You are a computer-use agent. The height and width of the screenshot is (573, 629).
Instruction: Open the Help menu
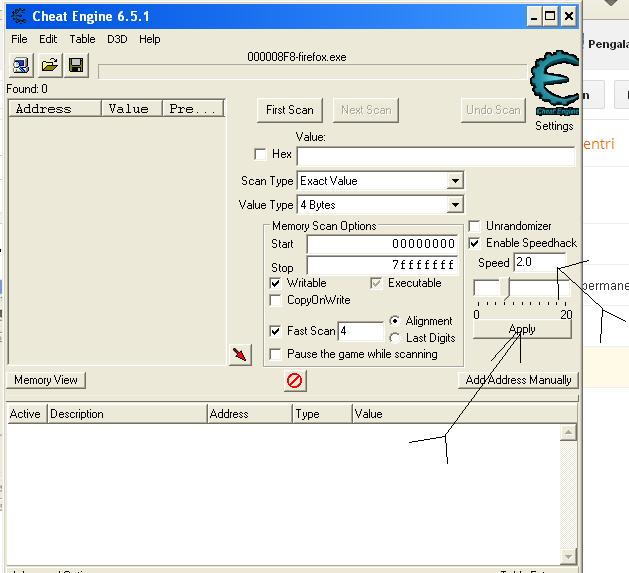(x=150, y=39)
